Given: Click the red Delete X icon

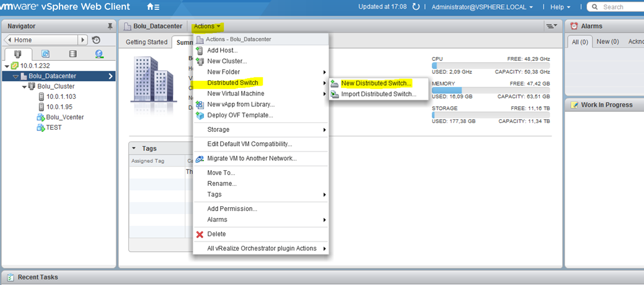Looking at the screenshot, I should point(200,235).
